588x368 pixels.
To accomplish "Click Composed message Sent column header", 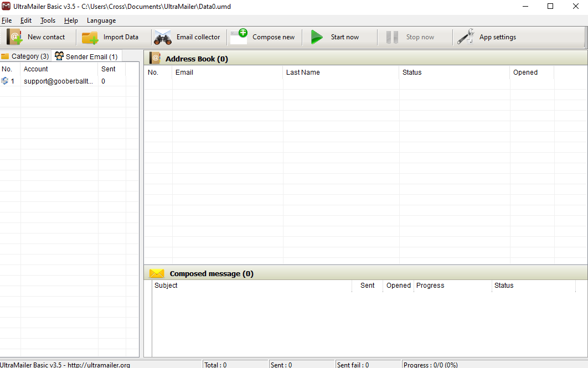I will (367, 286).
